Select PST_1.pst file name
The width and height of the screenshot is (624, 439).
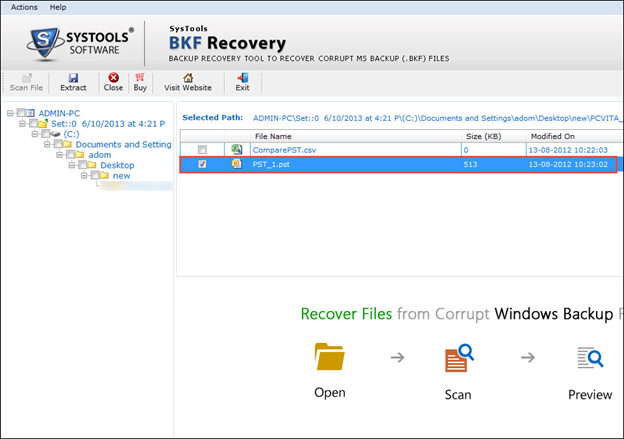pos(271,164)
